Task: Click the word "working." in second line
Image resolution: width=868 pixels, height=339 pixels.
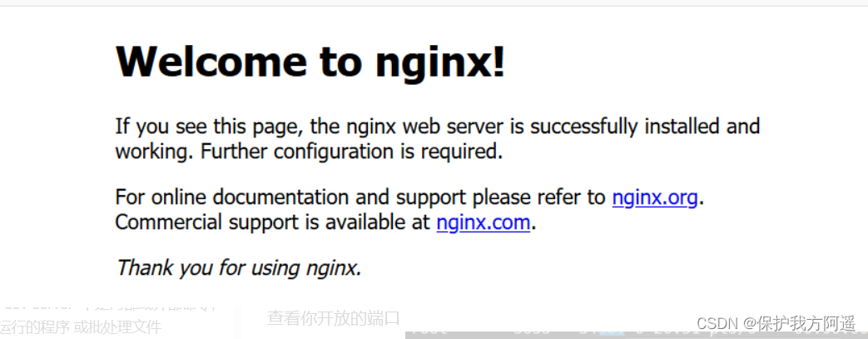Action: point(155,152)
